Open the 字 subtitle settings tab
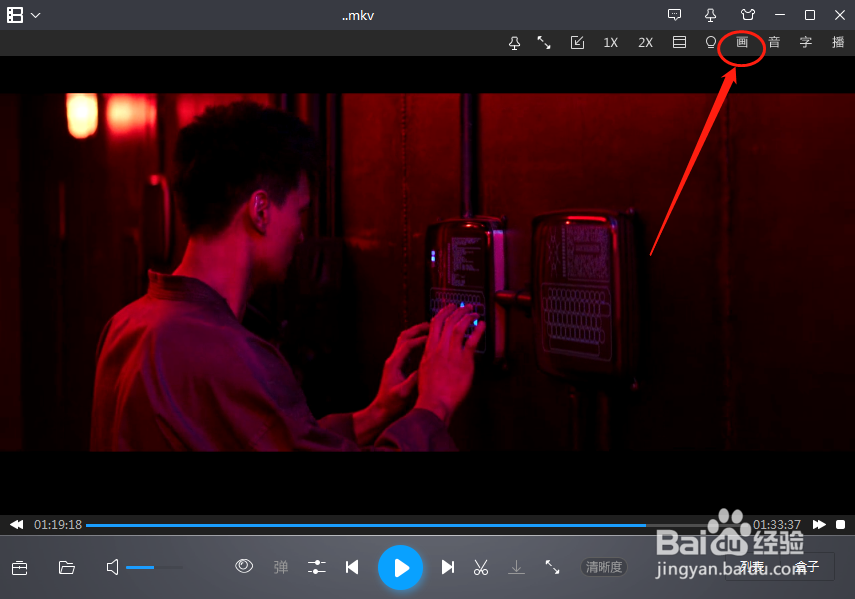Viewport: 855px width, 599px height. pos(806,42)
